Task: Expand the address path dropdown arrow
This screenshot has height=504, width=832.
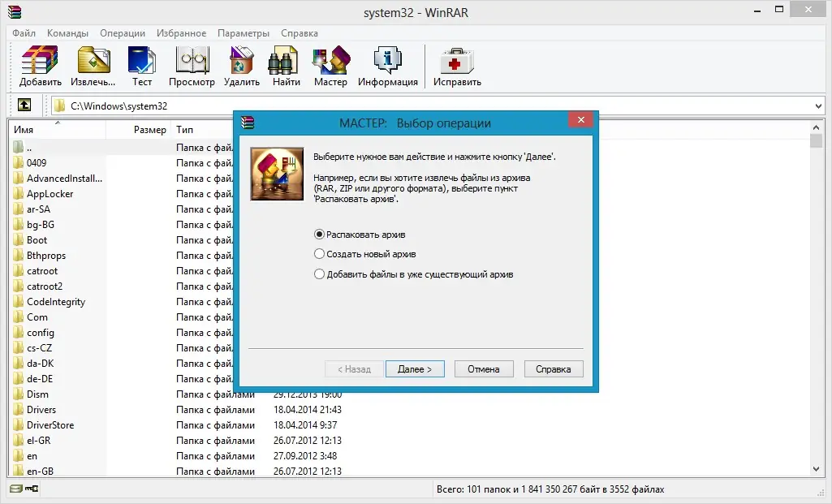Action: click(x=818, y=106)
